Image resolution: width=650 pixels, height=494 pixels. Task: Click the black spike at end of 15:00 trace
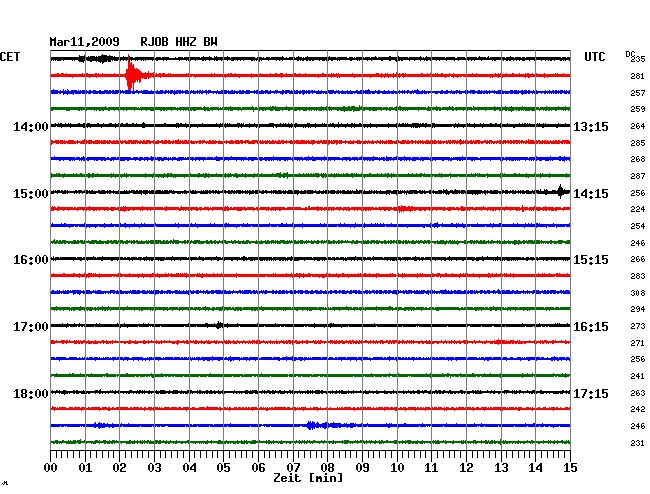click(560, 192)
